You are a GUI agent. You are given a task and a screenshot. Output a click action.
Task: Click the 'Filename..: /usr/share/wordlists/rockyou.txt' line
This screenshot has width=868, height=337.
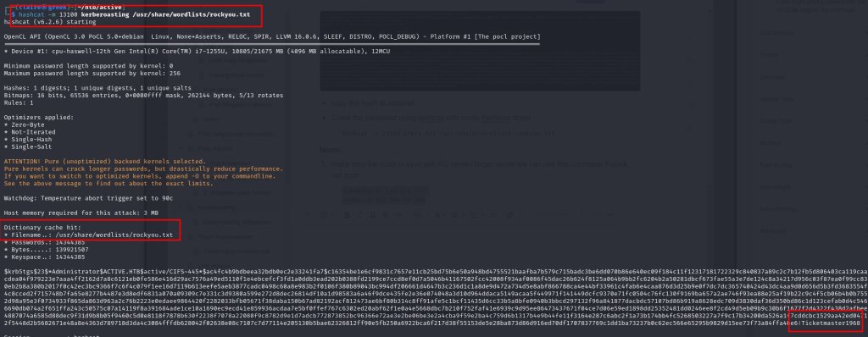click(88, 235)
